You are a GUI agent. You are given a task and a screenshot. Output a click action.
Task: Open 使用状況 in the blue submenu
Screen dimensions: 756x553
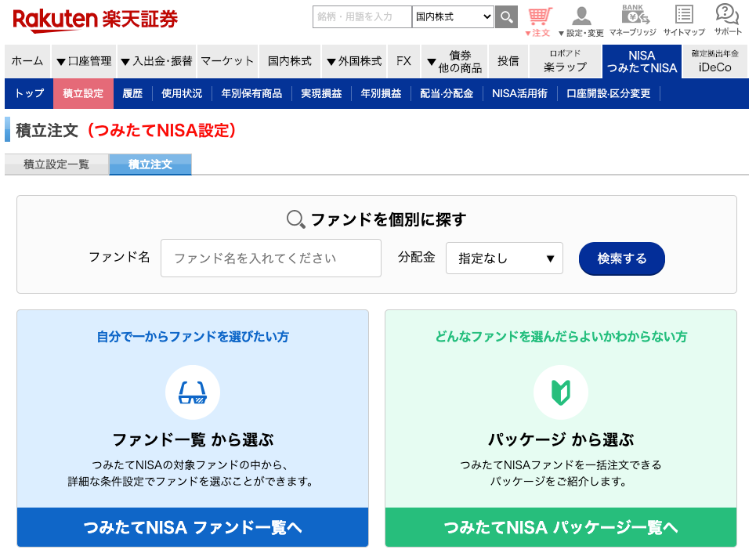tap(182, 93)
